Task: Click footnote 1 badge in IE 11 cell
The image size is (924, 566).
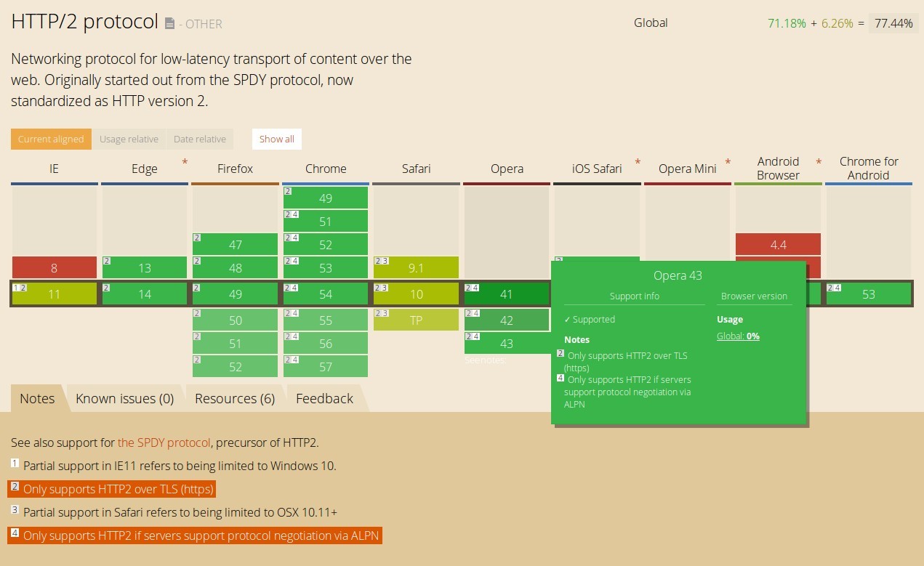Action: (x=15, y=288)
